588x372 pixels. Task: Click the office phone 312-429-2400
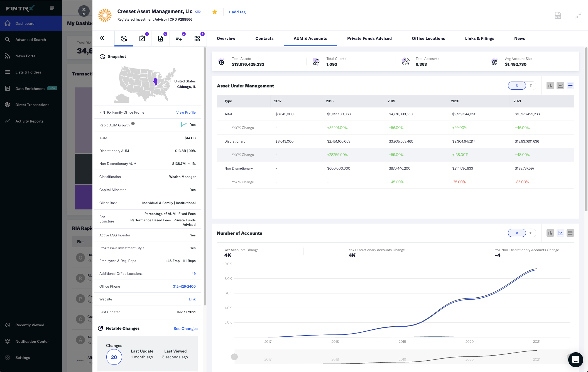(184, 287)
